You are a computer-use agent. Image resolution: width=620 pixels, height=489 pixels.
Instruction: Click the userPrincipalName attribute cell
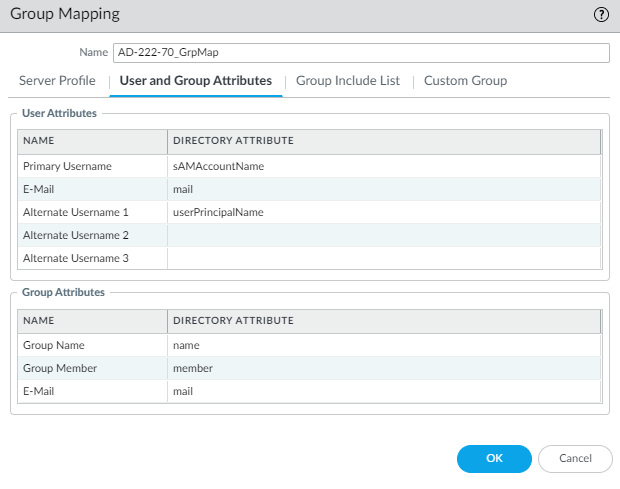click(x=384, y=212)
